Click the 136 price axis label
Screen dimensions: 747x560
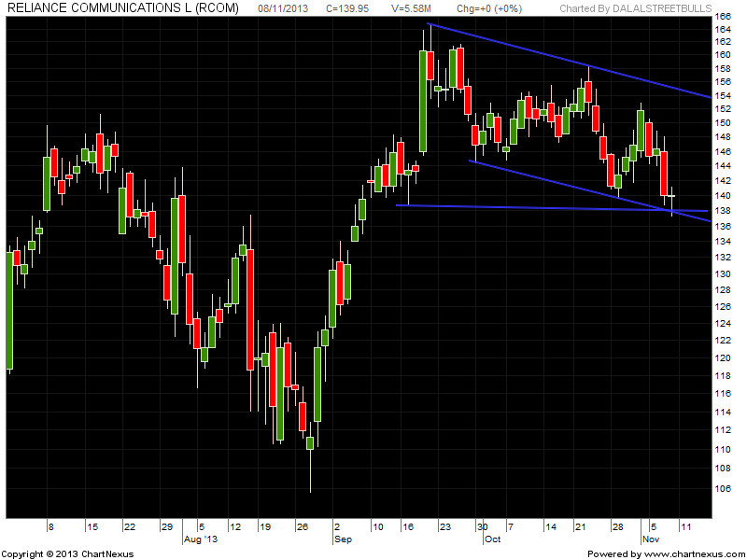point(723,227)
